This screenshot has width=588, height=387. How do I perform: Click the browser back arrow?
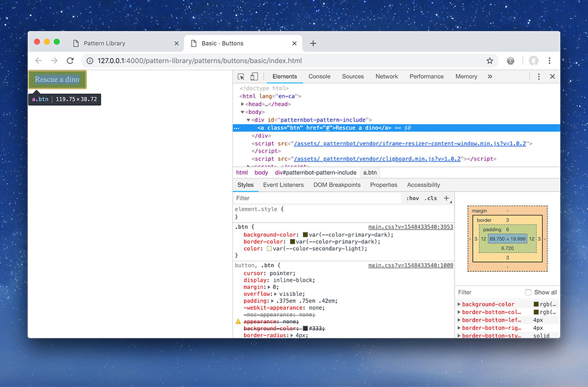click(38, 60)
